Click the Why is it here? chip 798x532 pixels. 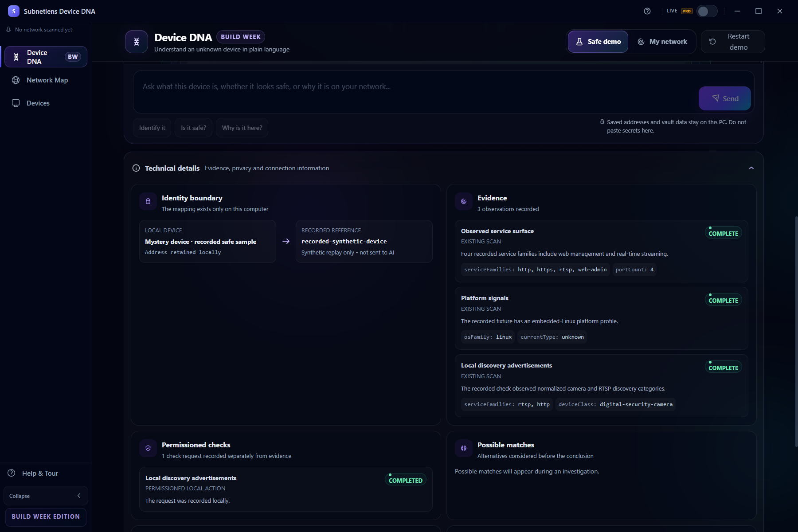click(242, 128)
